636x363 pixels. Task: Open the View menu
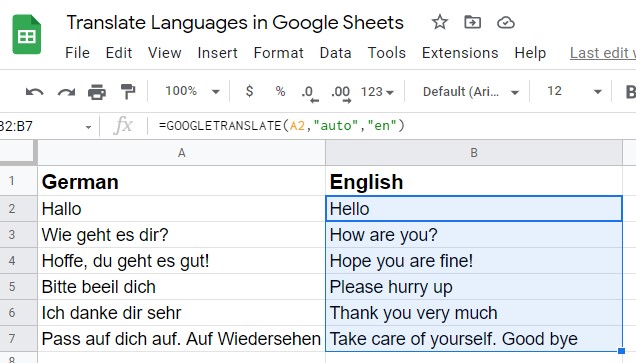pyautogui.click(x=164, y=53)
